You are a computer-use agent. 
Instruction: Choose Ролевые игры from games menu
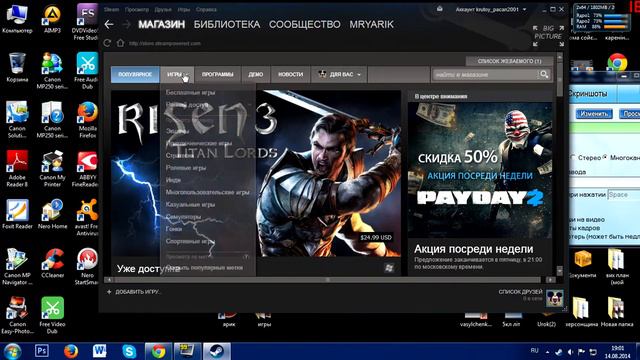[x=186, y=168]
